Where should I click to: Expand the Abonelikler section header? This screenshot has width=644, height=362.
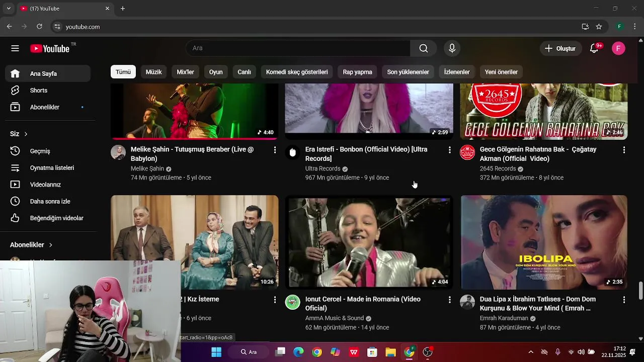tap(31, 245)
